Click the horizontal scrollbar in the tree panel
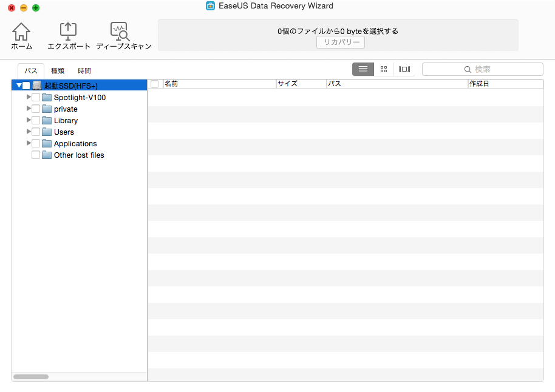The image size is (555, 392). pos(31,377)
